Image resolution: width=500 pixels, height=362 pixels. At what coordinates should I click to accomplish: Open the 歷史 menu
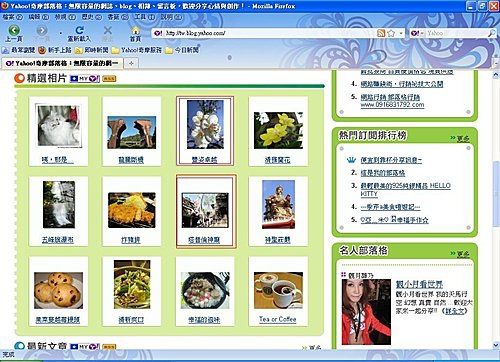click(x=92, y=17)
